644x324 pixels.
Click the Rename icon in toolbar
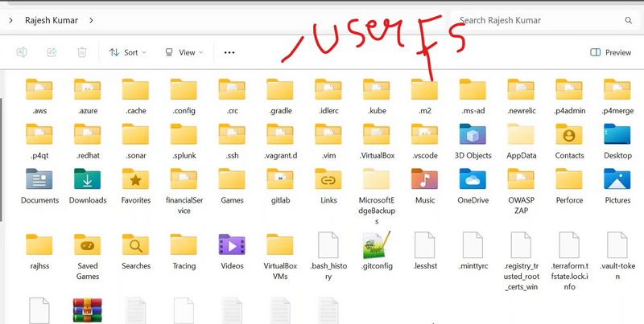point(22,52)
